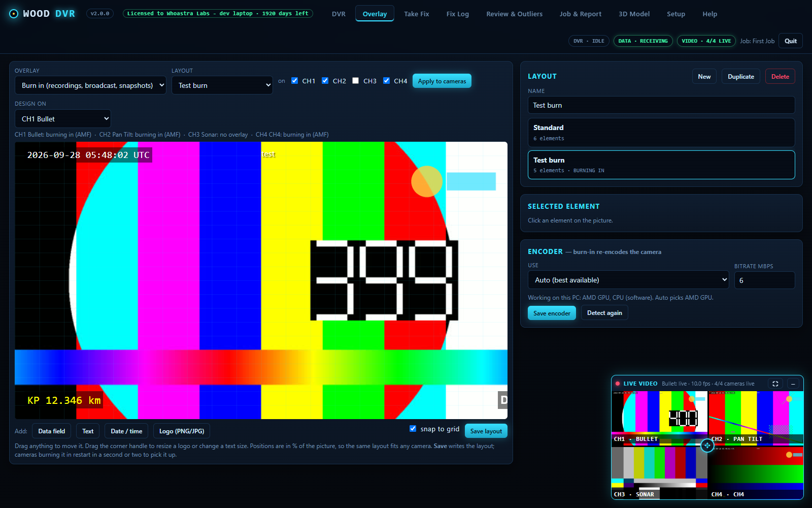812x508 pixels.
Task: Minimize the Live Video panel
Action: 793,384
